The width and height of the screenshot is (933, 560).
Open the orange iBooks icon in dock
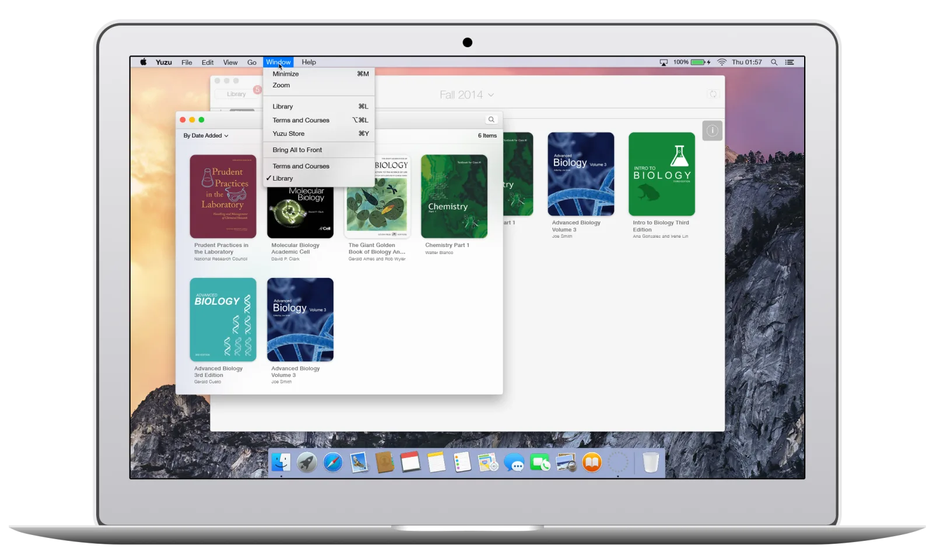(592, 463)
